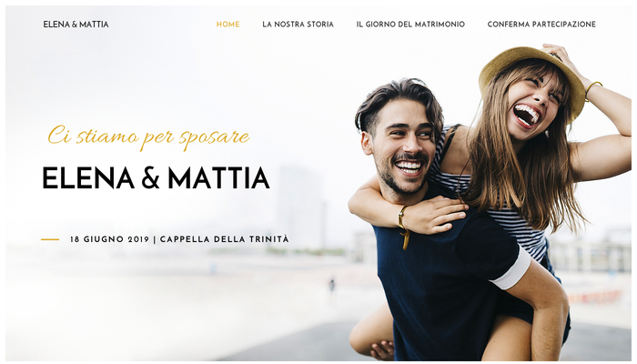Viewport: 637px width, 364px height.
Task: Go to La Nostra Storia page
Action: click(298, 25)
